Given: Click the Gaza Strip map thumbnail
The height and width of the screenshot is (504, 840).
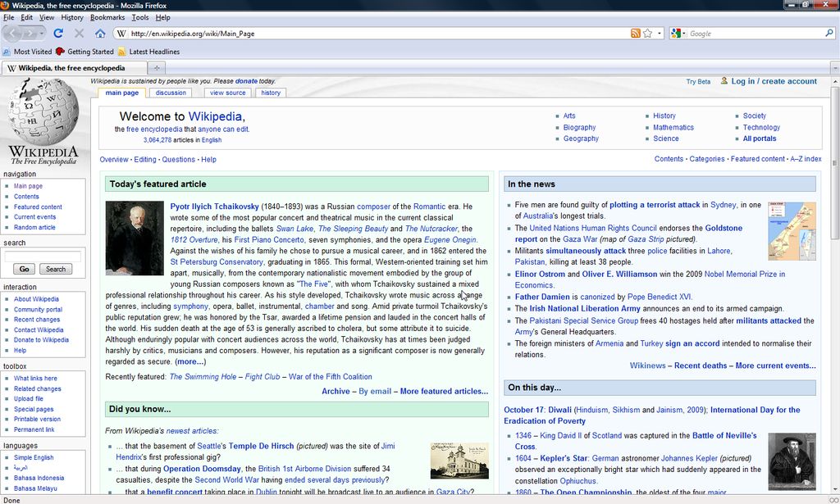Looking at the screenshot, I should pyautogui.click(x=792, y=231).
